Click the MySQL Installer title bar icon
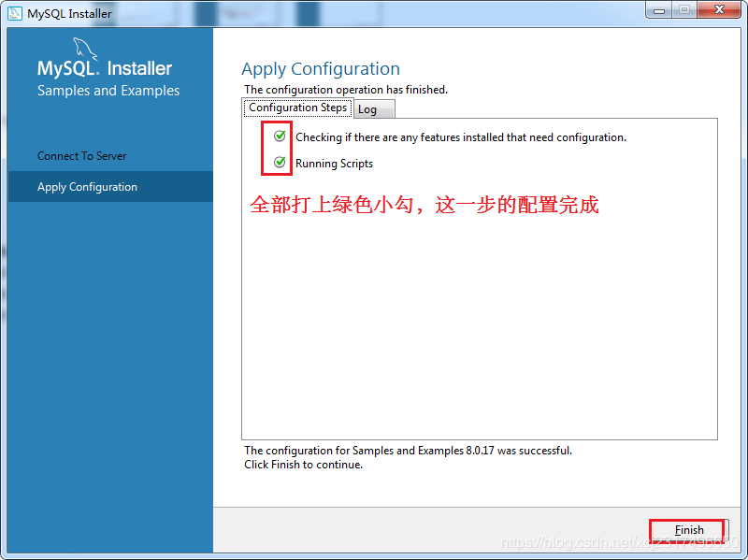Image resolution: width=748 pixels, height=560 pixels. [15, 13]
